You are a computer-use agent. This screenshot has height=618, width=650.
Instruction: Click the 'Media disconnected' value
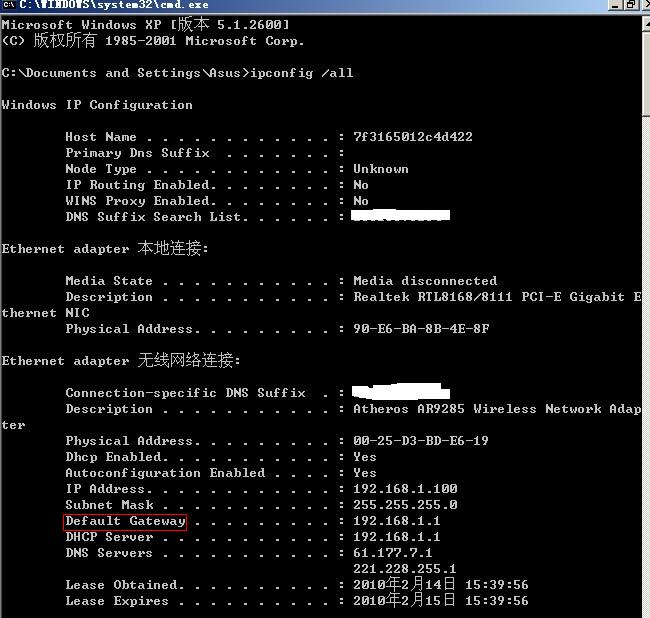point(425,281)
